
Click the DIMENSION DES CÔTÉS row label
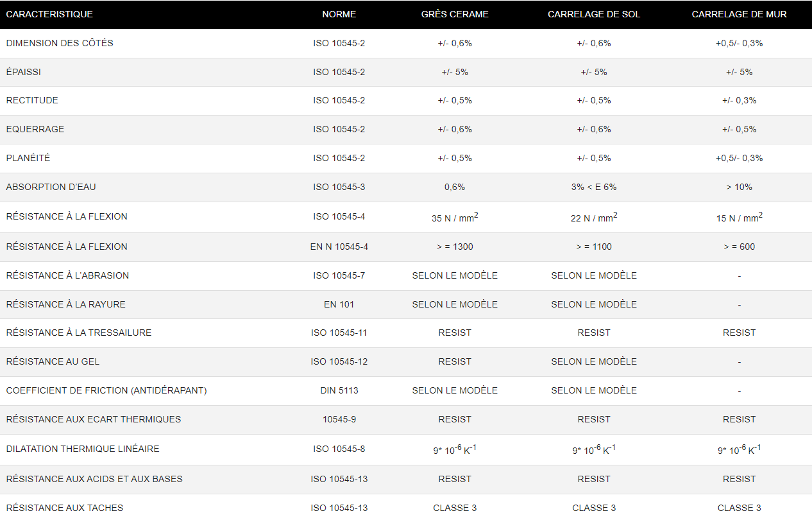pyautogui.click(x=60, y=43)
